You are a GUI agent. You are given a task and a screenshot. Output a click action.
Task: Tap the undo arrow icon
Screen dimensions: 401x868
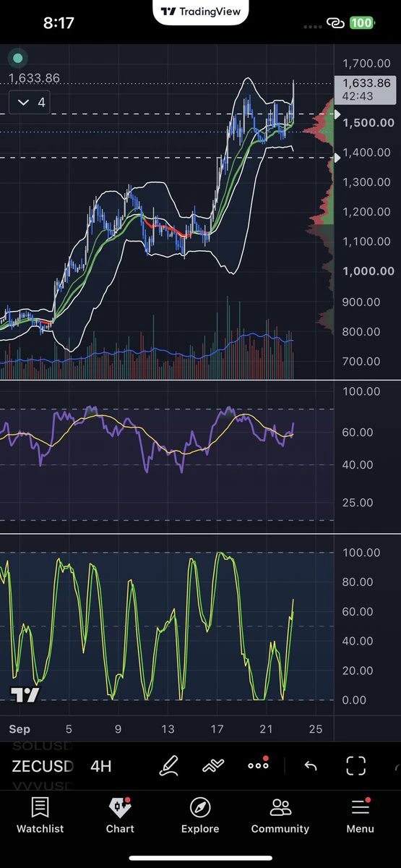[311, 765]
